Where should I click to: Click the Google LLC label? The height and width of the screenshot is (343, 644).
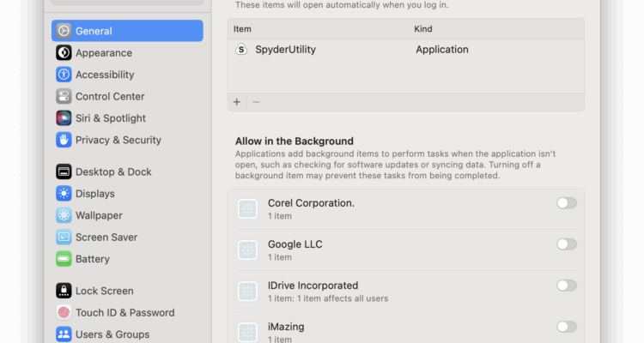pyautogui.click(x=295, y=244)
